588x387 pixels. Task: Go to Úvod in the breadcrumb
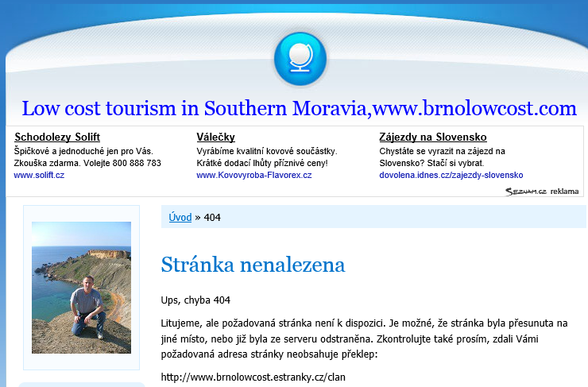tap(180, 217)
